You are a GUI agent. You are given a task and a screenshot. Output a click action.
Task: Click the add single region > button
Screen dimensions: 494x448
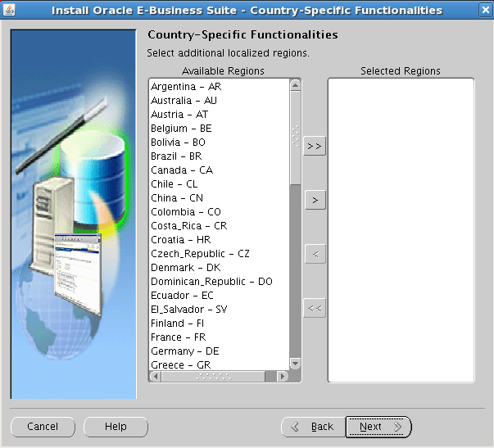tap(315, 200)
